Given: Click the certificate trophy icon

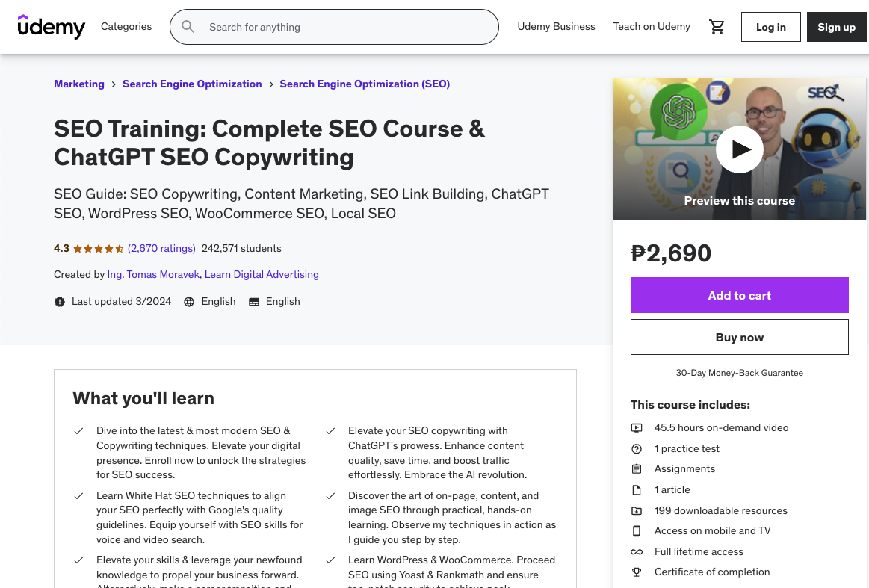Looking at the screenshot, I should pos(637,572).
